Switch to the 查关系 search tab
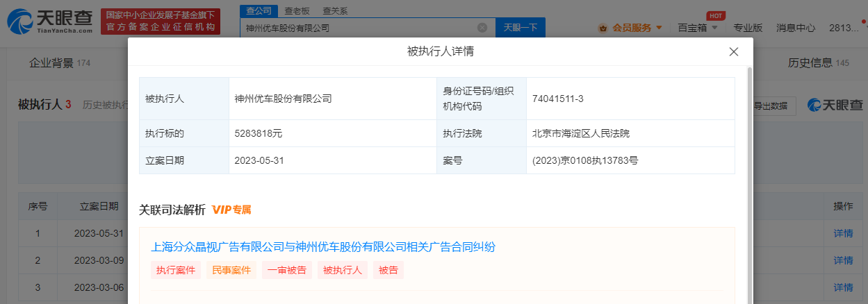Image resolution: width=868 pixels, height=304 pixels. coord(335,11)
